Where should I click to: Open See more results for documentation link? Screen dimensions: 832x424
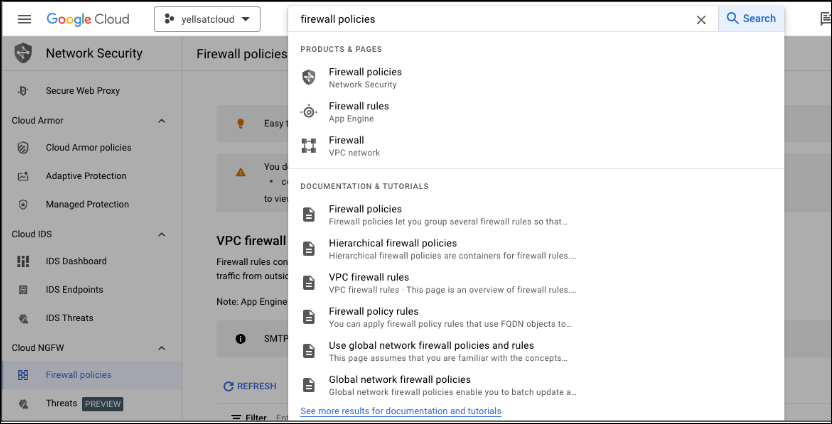[401, 411]
